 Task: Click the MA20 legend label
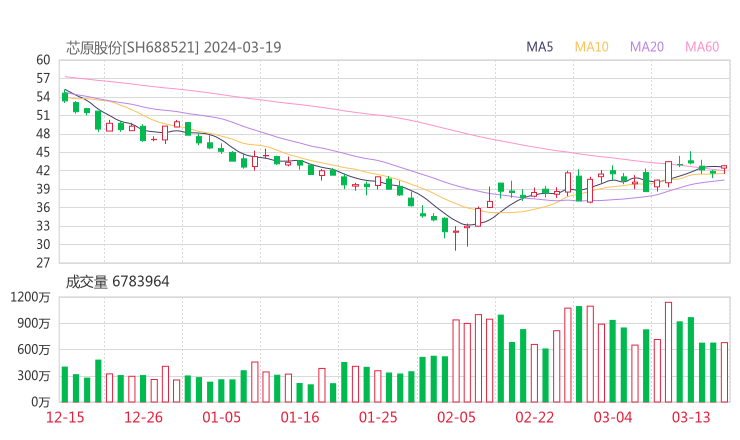[647, 47]
